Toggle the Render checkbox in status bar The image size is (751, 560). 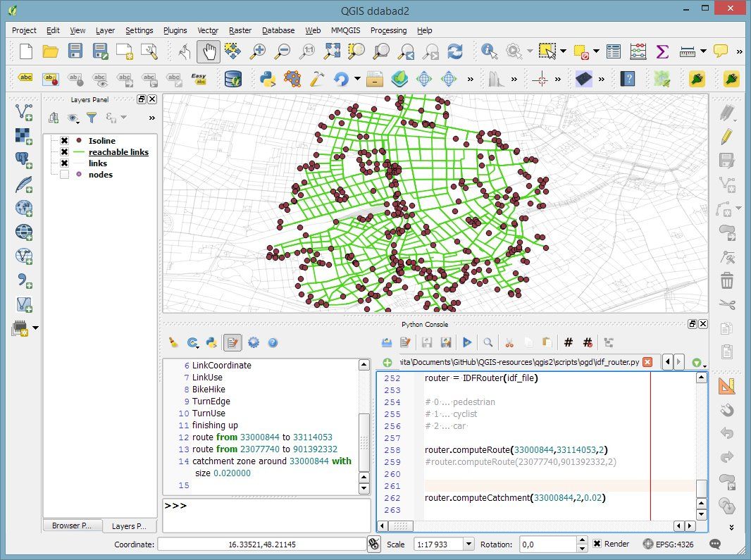tap(597, 544)
